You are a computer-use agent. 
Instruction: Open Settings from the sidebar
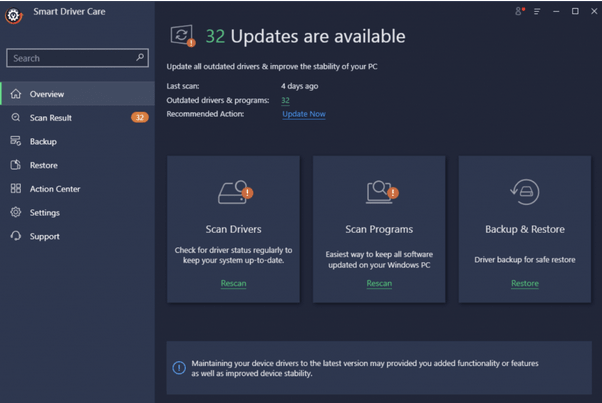[78, 212]
